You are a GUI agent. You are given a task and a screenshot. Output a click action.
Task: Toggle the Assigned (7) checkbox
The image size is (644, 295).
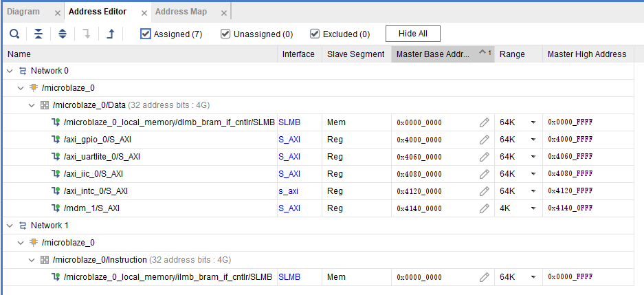146,34
